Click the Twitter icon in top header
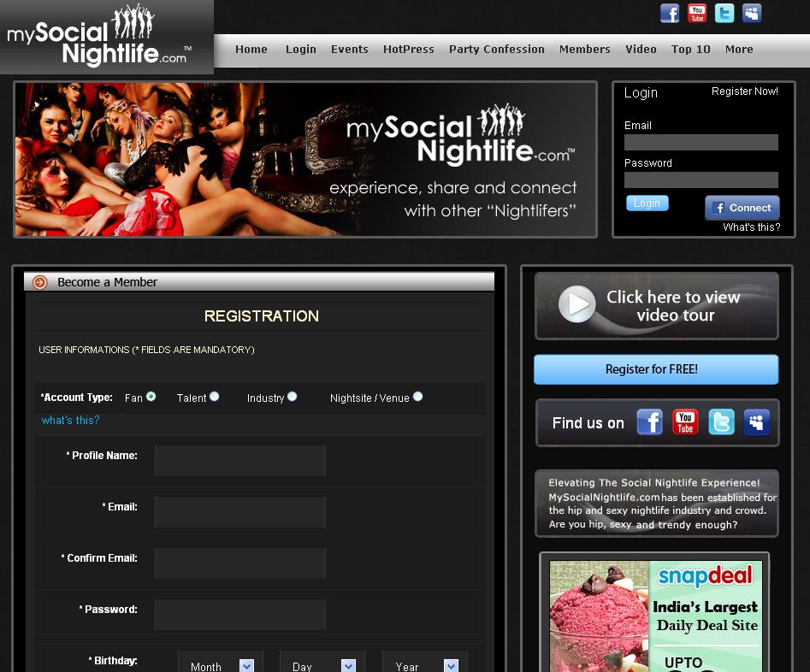The width and height of the screenshot is (810, 672). tap(724, 14)
